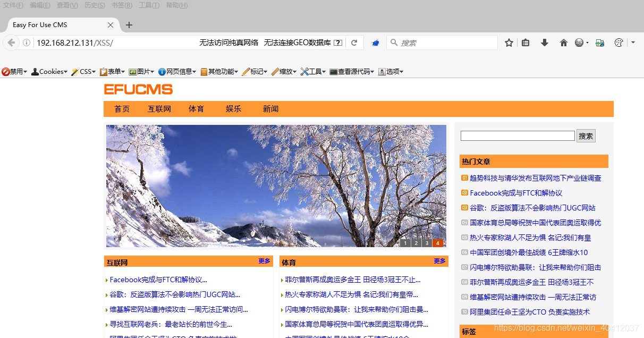Open the Web Developer Cookies menu

(x=49, y=71)
